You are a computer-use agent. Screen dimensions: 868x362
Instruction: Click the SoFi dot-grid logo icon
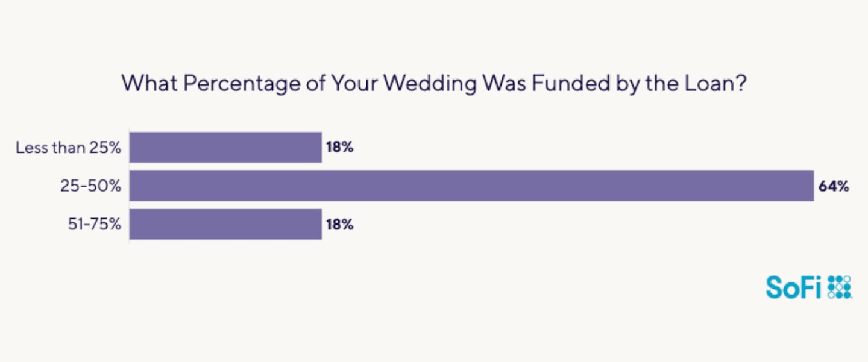pos(840,287)
